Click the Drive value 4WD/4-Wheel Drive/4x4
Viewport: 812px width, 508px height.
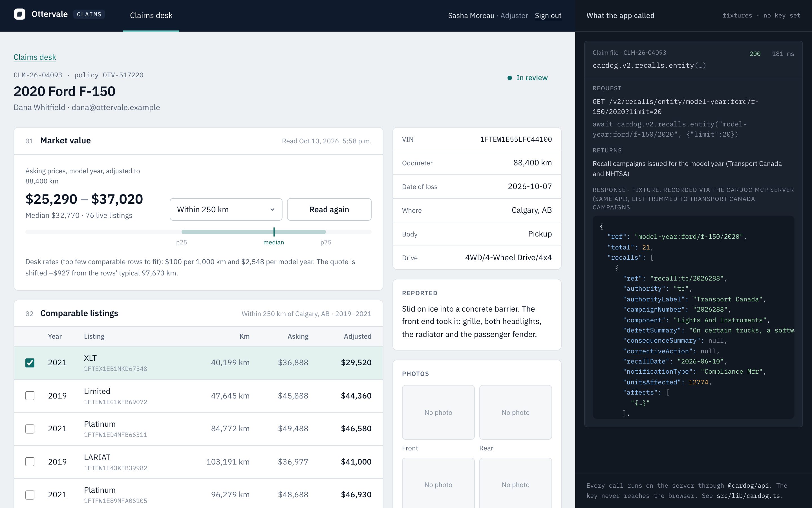(508, 258)
